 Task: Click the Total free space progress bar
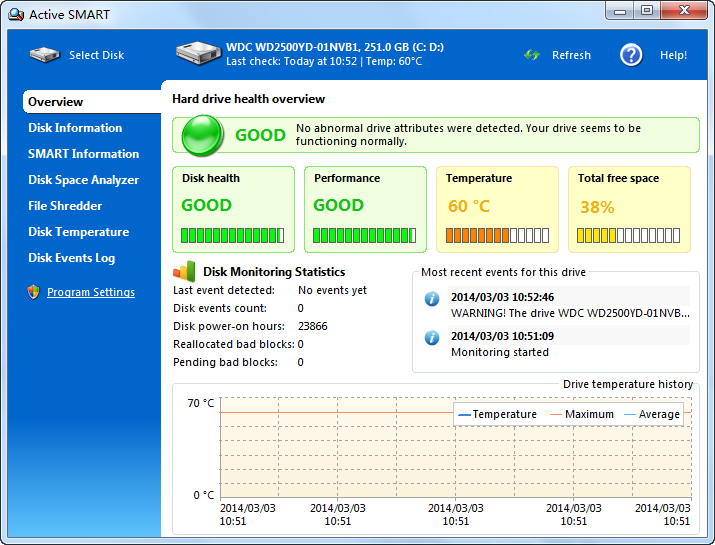click(x=629, y=236)
